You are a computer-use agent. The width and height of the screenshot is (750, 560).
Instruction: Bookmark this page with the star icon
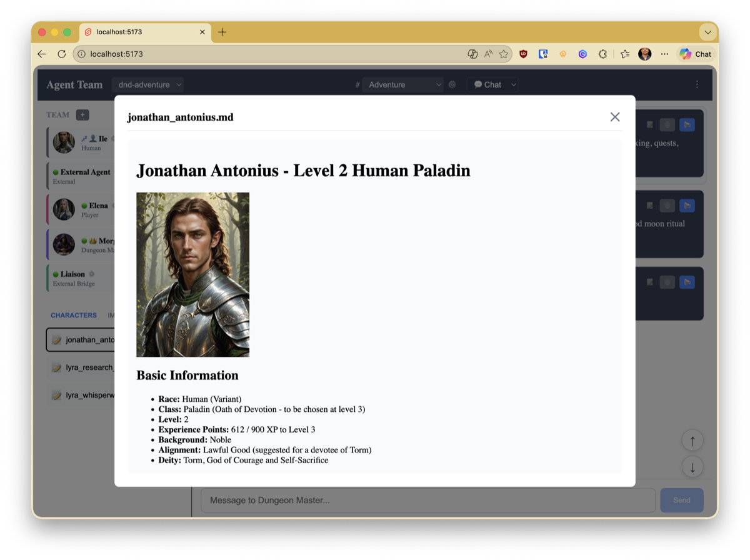[503, 54]
